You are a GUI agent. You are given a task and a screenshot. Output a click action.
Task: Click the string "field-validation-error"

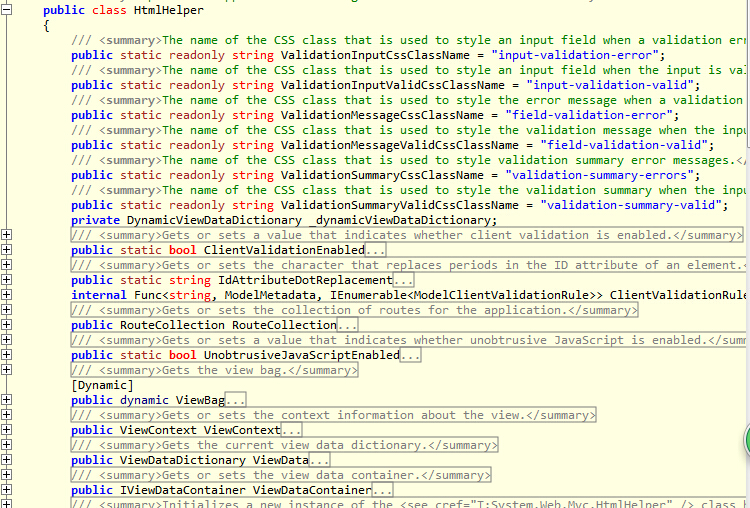coord(589,115)
